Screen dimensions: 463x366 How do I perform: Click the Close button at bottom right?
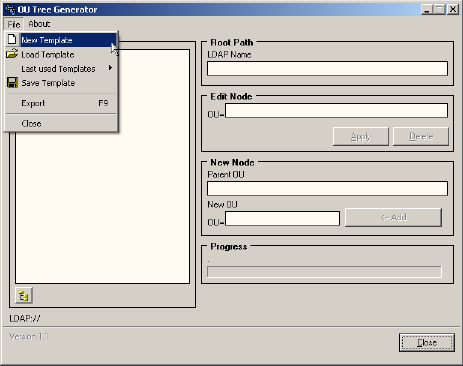point(427,343)
